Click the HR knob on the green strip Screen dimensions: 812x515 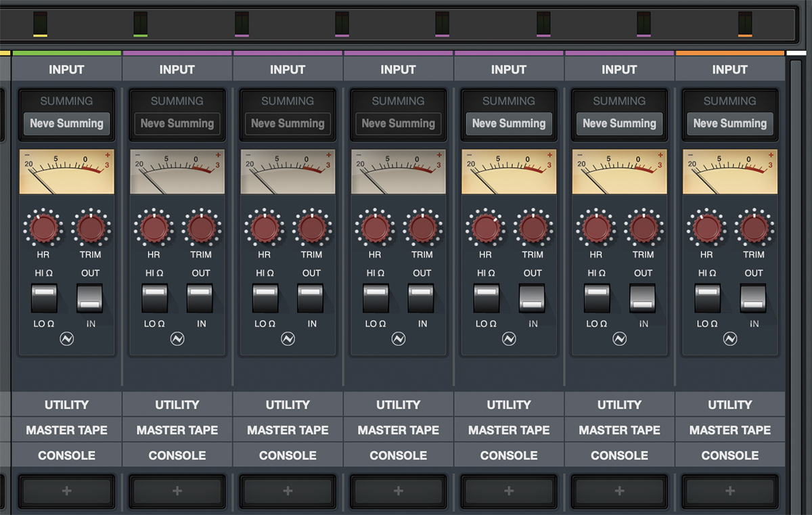[x=43, y=228]
